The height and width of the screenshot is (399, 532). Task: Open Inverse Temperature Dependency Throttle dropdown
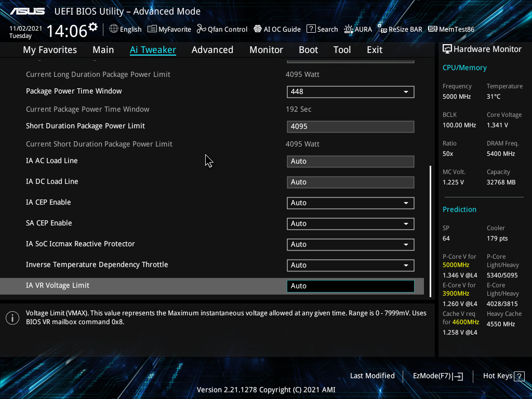tap(351, 265)
